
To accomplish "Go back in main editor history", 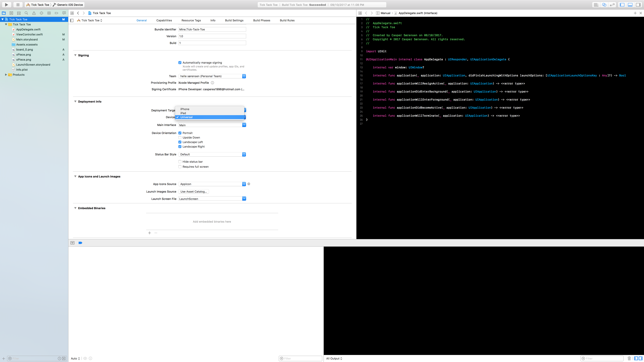I will (78, 13).
